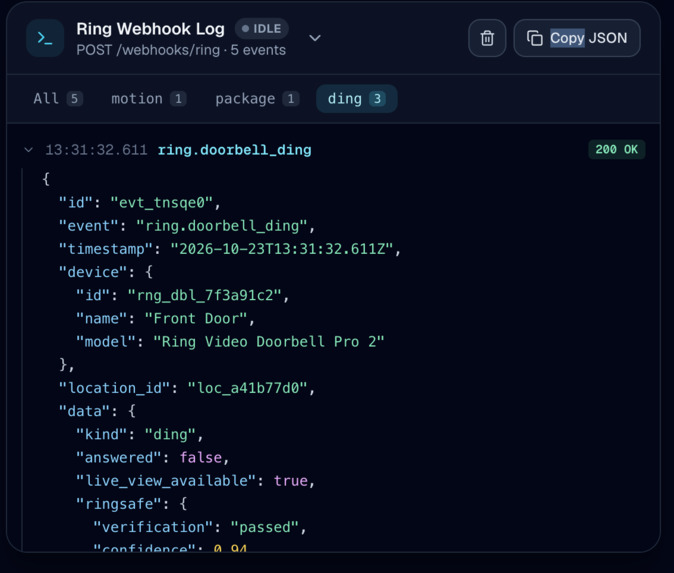The image size is (674, 573).
Task: Click the POST /webhooks/ring subtitle
Action: click(x=181, y=50)
